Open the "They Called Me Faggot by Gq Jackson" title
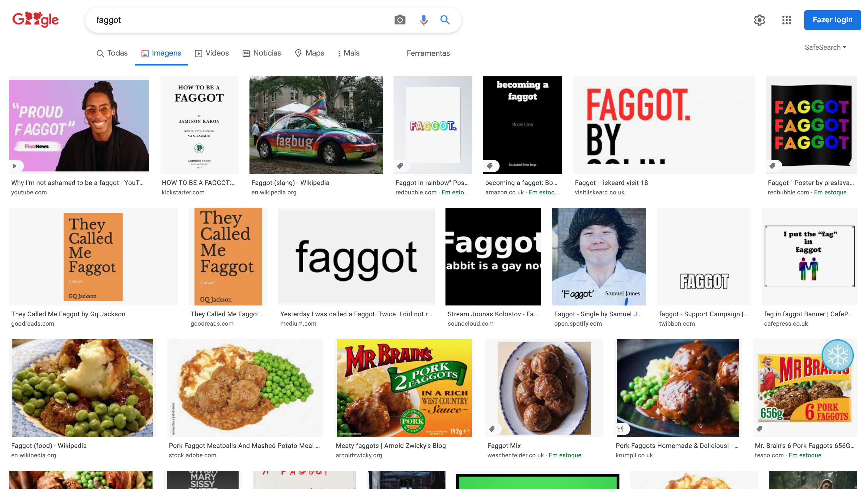This screenshot has width=868, height=489. coord(68,314)
